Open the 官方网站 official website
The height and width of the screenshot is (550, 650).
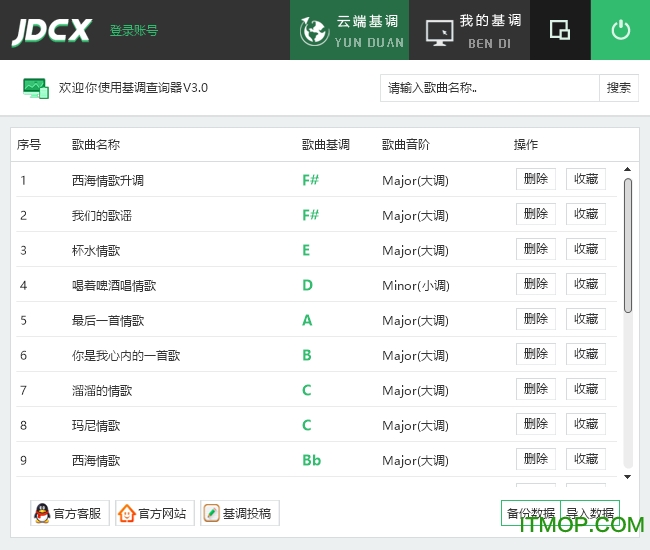(x=155, y=513)
